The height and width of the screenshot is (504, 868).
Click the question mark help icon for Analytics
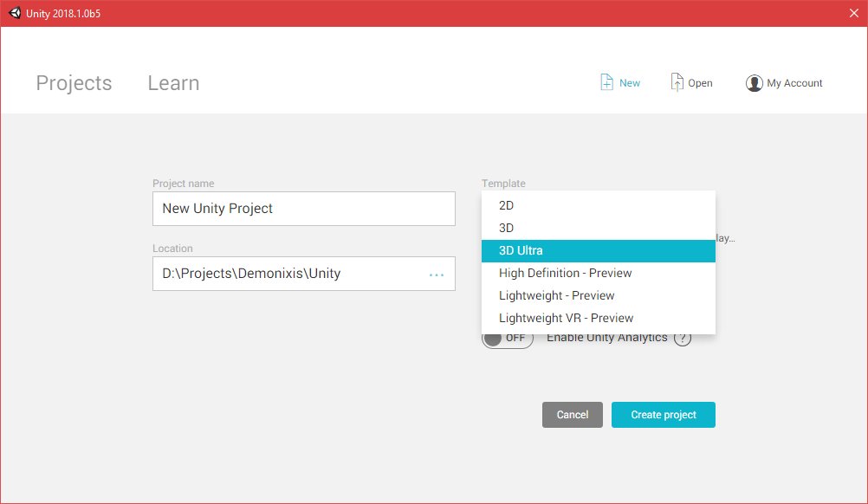pyautogui.click(x=683, y=337)
